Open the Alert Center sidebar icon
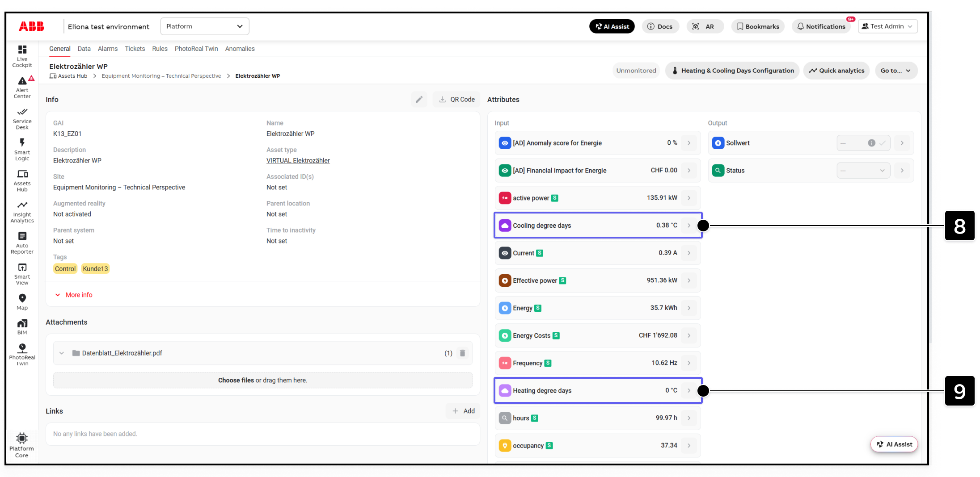This screenshot has height=477, width=980. [22, 87]
